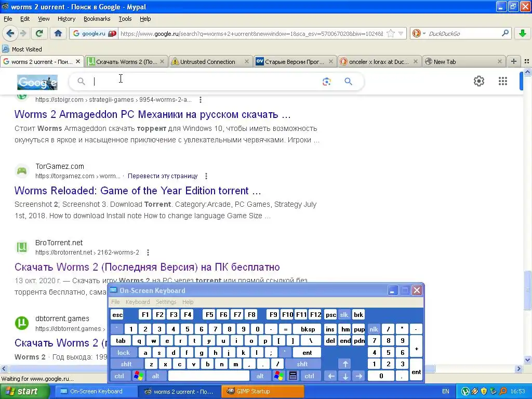Open On-Screen Keyboard Keyboard menu
The image size is (532, 399).
coord(137,302)
